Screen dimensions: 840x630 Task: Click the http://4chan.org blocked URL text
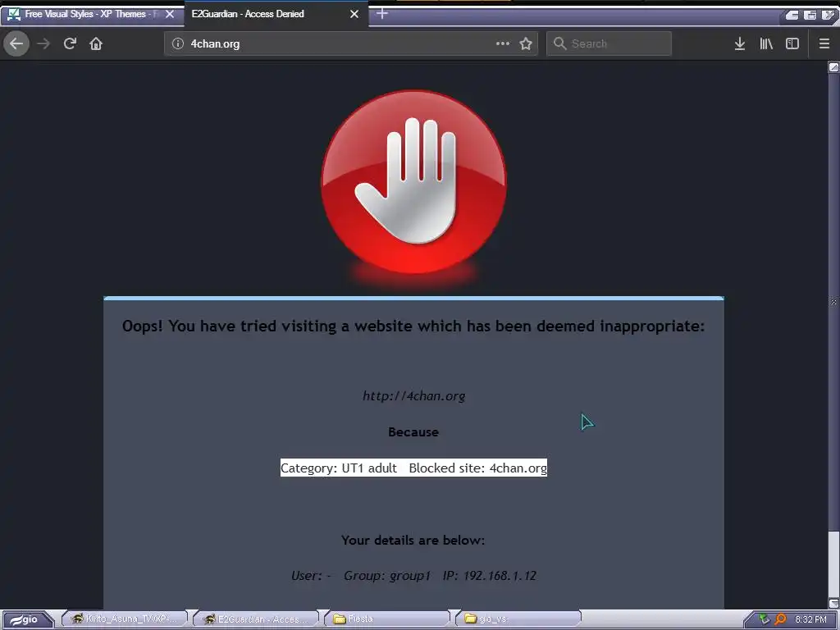tap(413, 396)
